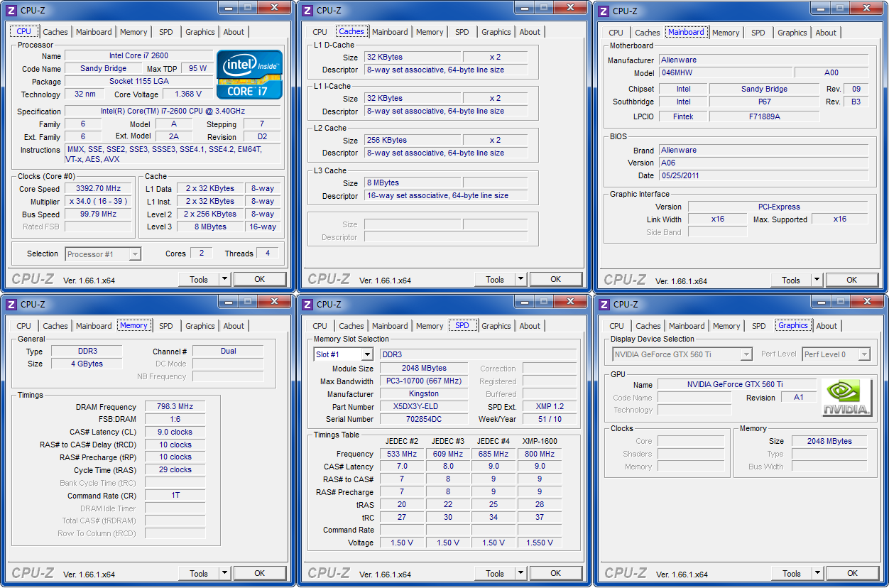Screen dimensions: 889x588
Task: Open the Perf Level 0 dropdown
Action: pyautogui.click(x=864, y=354)
